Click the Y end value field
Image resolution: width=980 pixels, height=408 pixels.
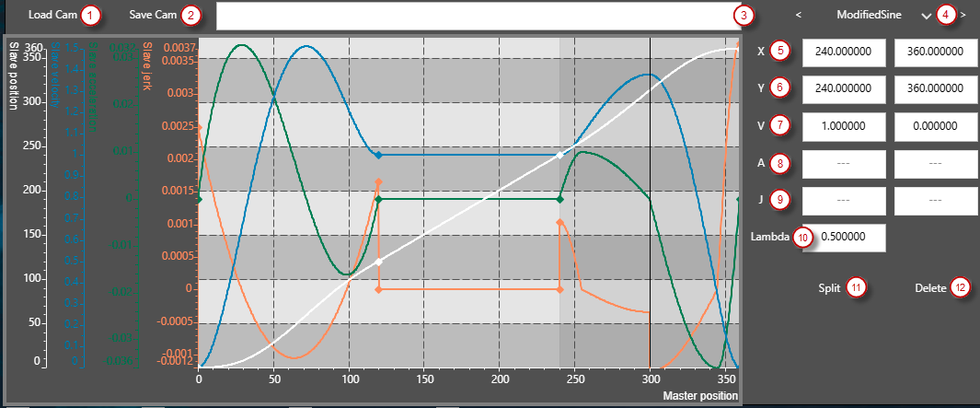(935, 88)
